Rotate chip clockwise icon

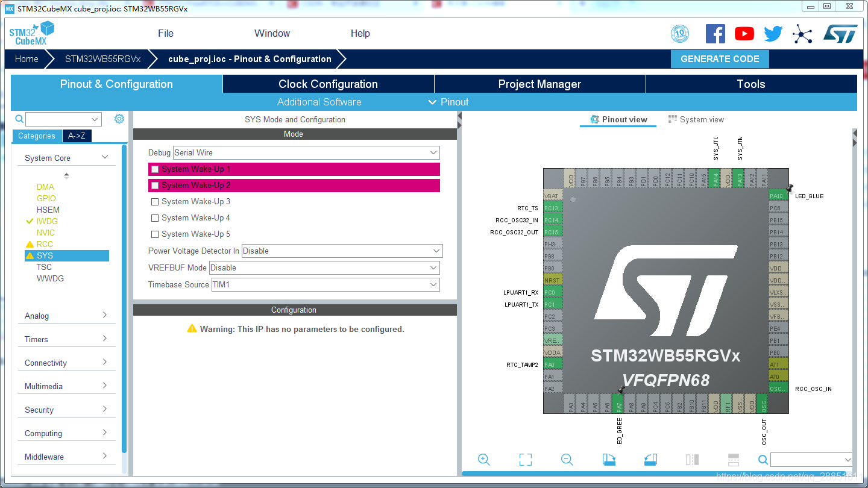(609, 460)
